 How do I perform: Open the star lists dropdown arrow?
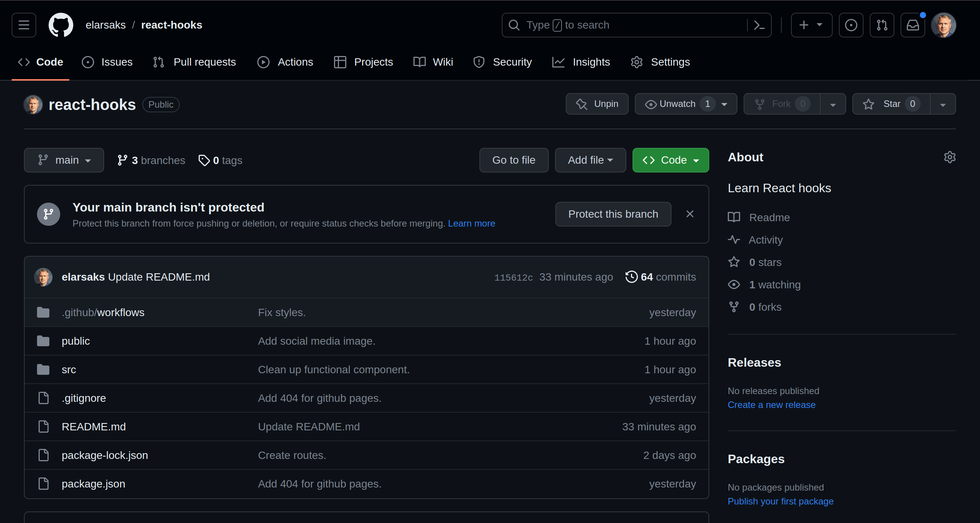[943, 104]
